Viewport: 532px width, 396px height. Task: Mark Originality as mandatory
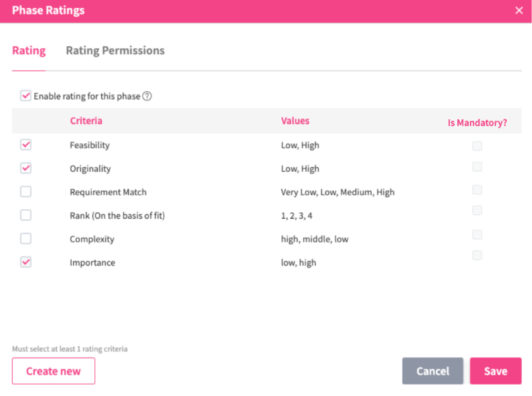(x=477, y=167)
